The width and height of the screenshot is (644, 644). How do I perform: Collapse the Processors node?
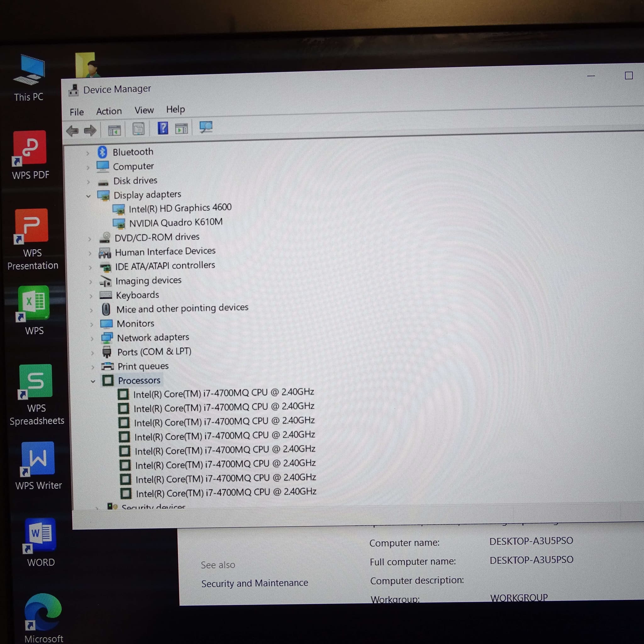(x=93, y=381)
